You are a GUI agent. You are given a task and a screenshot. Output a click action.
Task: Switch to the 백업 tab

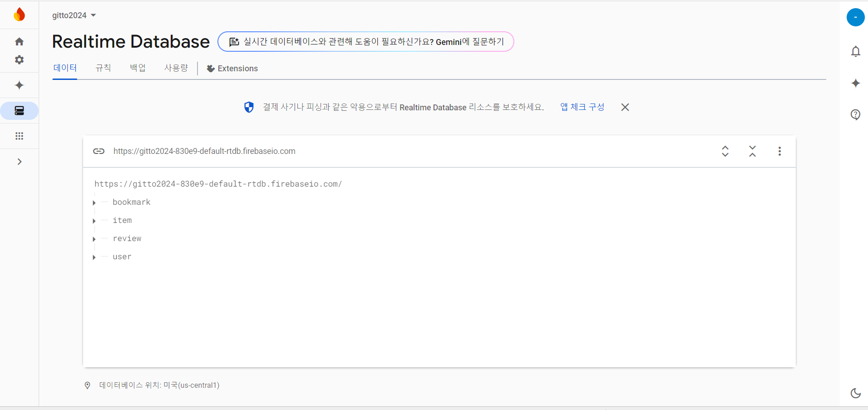point(138,68)
